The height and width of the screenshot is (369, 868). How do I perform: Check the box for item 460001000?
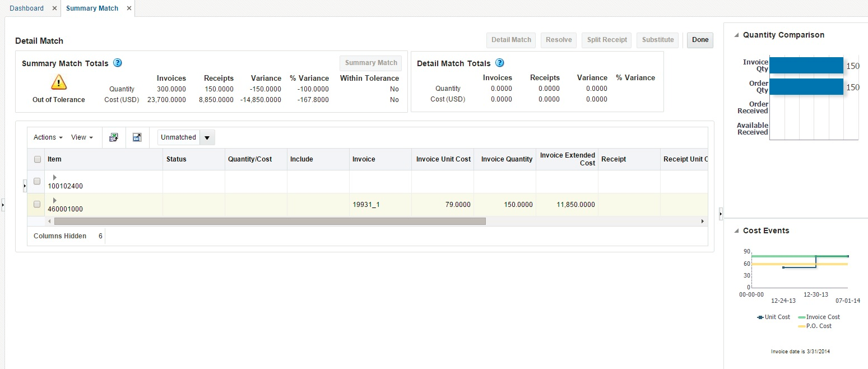[37, 204]
